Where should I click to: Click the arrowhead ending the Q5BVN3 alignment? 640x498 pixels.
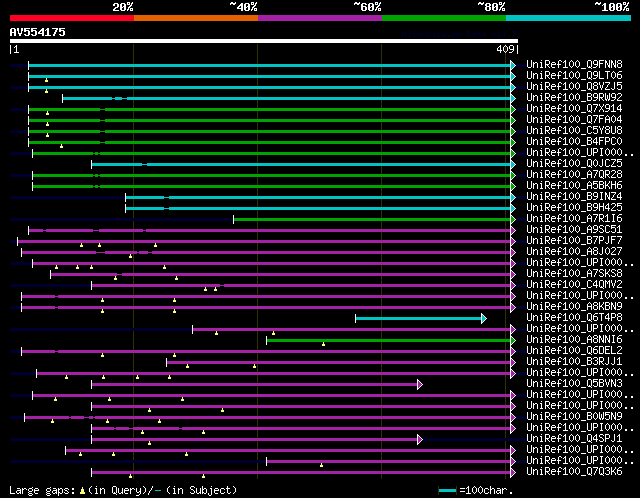420,383
